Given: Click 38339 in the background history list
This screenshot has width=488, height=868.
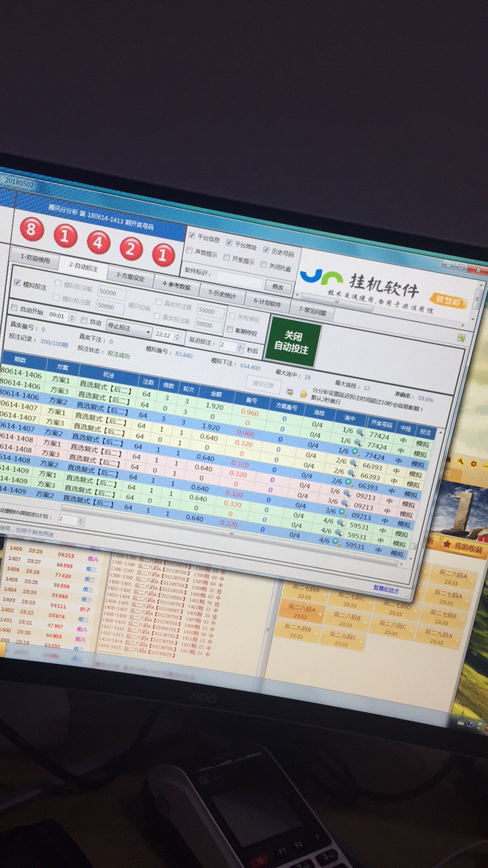Looking at the screenshot, I should point(61,585).
